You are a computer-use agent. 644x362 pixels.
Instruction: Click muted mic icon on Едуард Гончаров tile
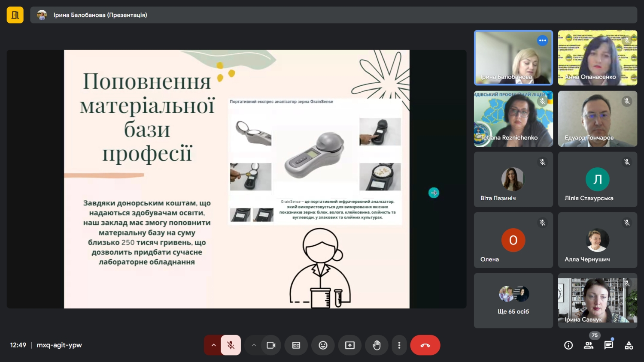pyautogui.click(x=627, y=101)
